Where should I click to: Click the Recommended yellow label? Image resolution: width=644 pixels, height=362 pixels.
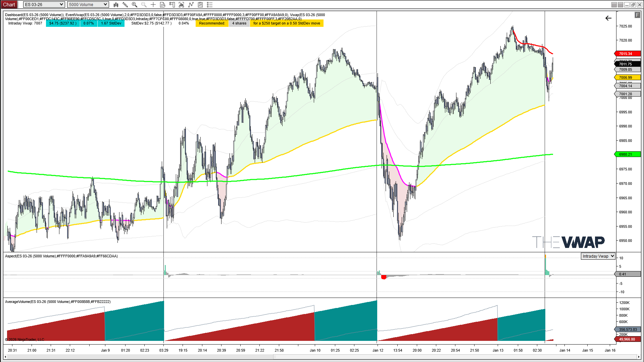tap(212, 23)
